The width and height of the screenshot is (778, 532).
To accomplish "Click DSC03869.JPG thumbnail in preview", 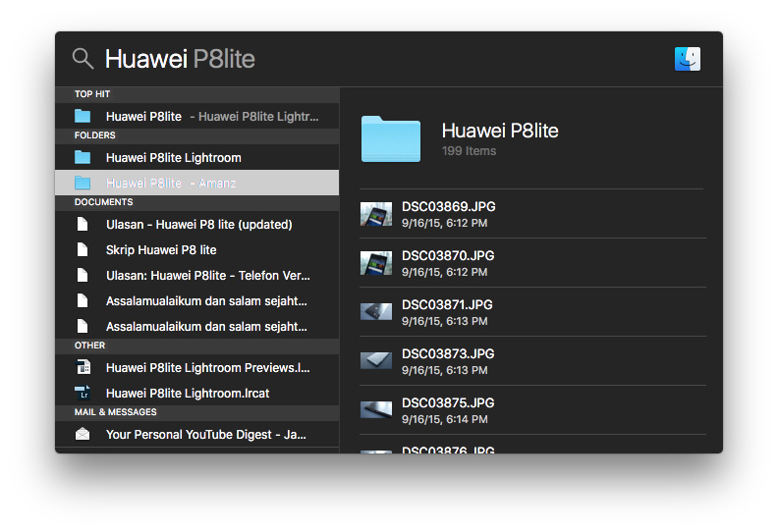I will tap(376, 214).
